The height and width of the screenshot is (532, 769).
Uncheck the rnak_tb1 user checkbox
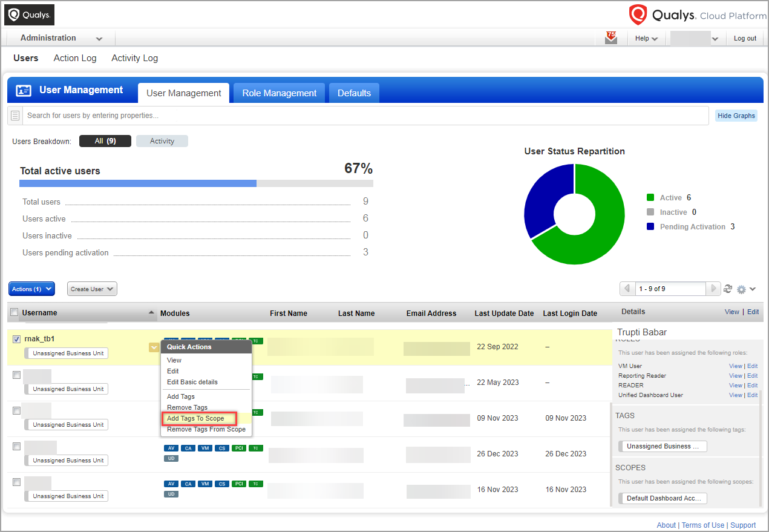click(17, 339)
